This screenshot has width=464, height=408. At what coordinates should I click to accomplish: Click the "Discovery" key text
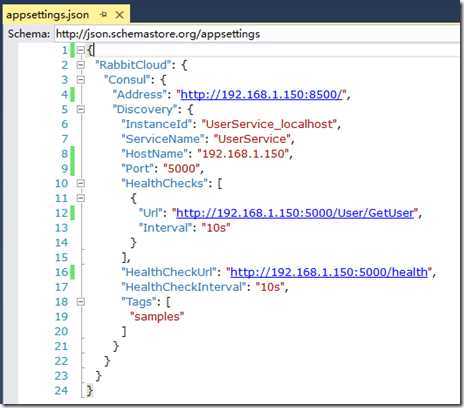tap(145, 109)
